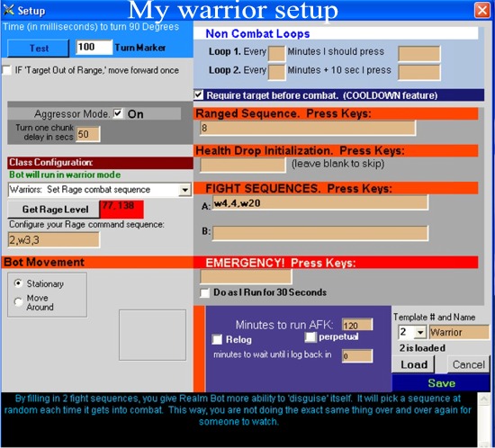Enable 'Target Out of Range' move forward checkbox
This screenshot has height=448, width=495.
(6, 70)
